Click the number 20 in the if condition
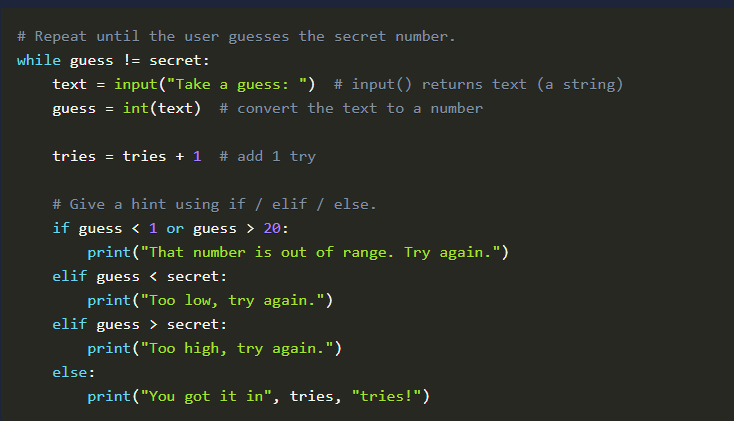The width and height of the screenshot is (734, 421). 274,228
